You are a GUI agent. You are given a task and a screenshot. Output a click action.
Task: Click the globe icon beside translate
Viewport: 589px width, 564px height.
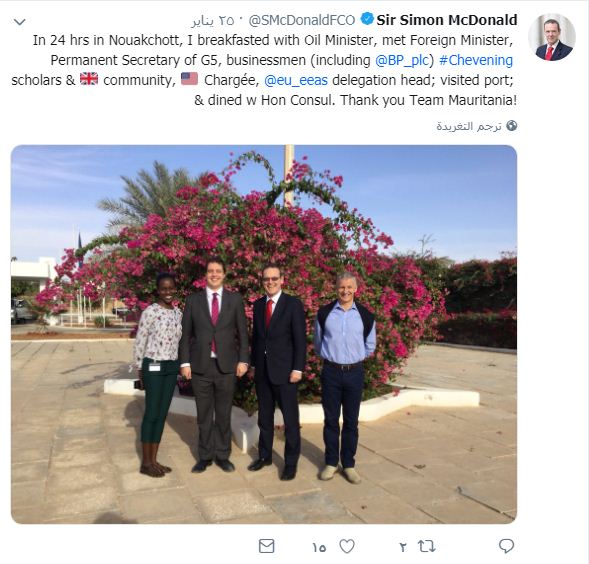(512, 126)
